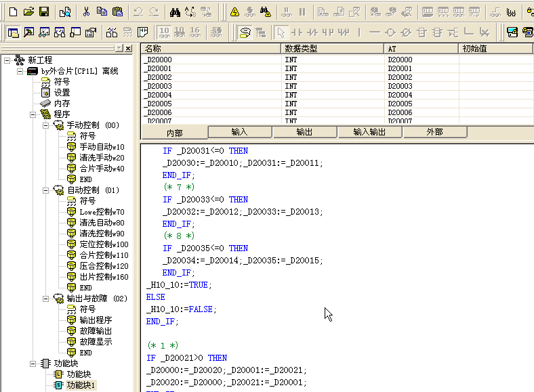The width and height of the screenshot is (534, 392).
Task: Open the 故障显示 section
Action: pyautogui.click(x=96, y=342)
